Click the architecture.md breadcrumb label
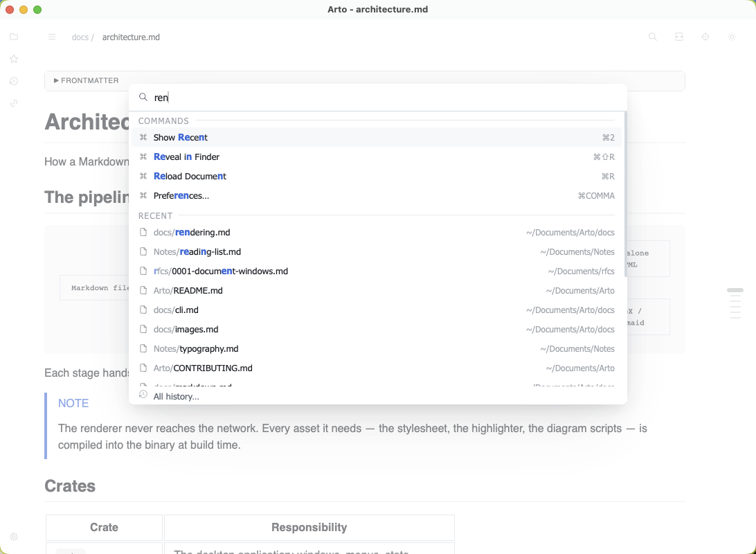Screen dimensions: 756x554 pyautogui.click(x=131, y=37)
